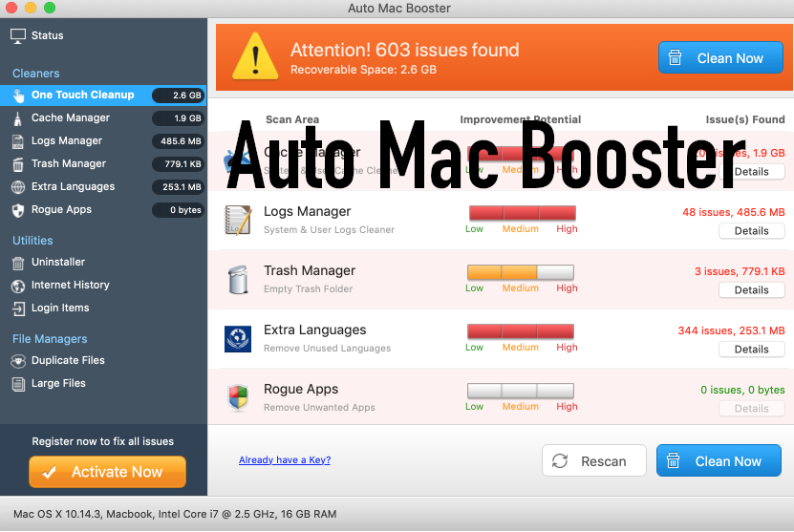Select One Touch Cleanup in sidebar

tap(103, 96)
